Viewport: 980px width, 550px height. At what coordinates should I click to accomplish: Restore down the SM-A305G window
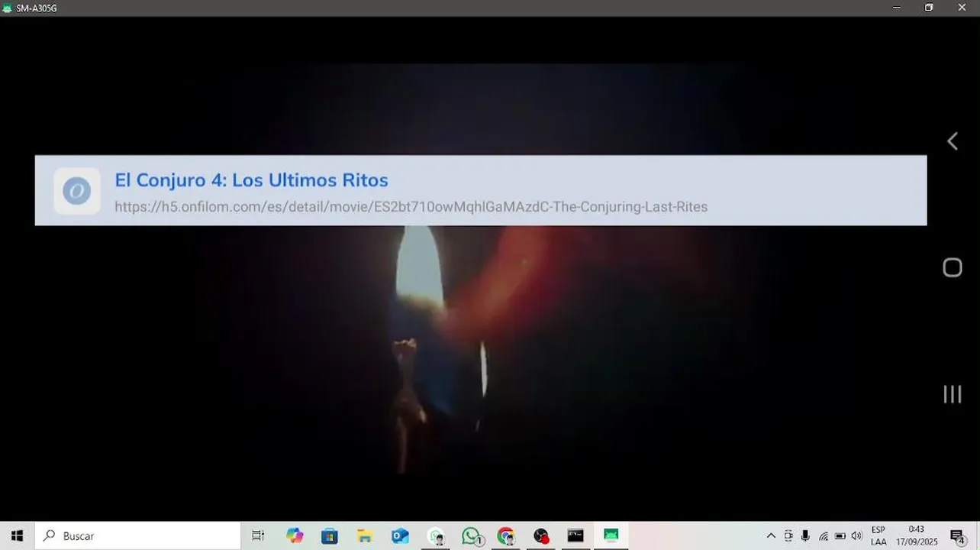[929, 8]
